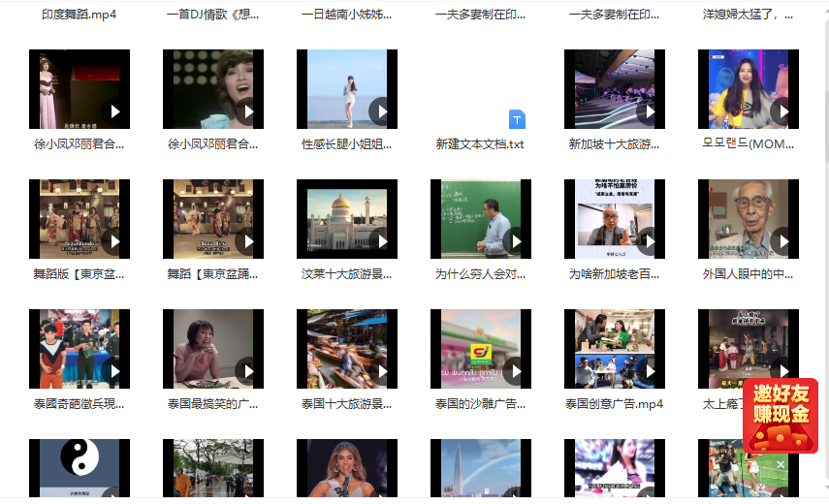Click play icon on 汶莱十大旅游景 video
Screen dimensions: 829x504
click(x=381, y=241)
